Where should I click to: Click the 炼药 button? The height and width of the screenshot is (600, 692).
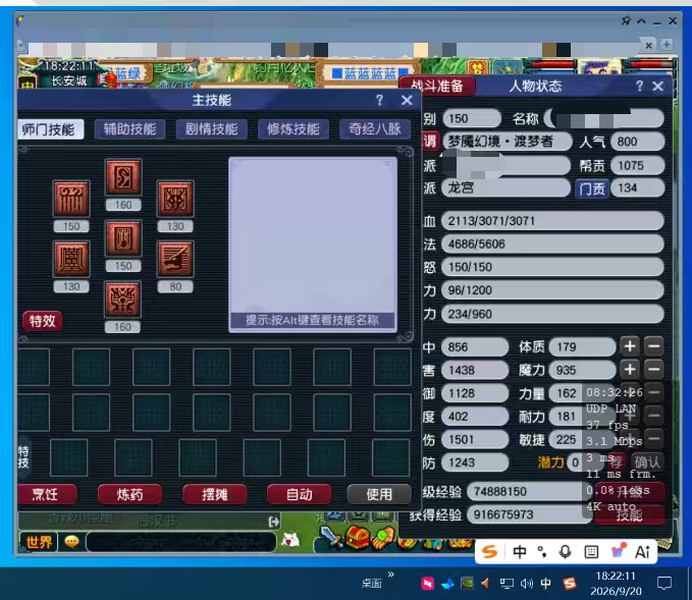coord(130,494)
